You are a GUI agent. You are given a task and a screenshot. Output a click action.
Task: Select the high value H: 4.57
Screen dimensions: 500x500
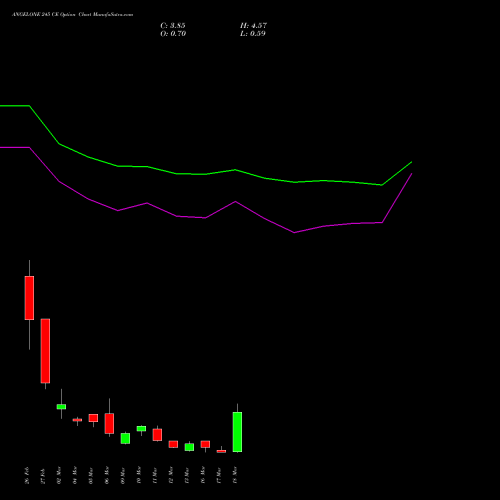point(253,26)
